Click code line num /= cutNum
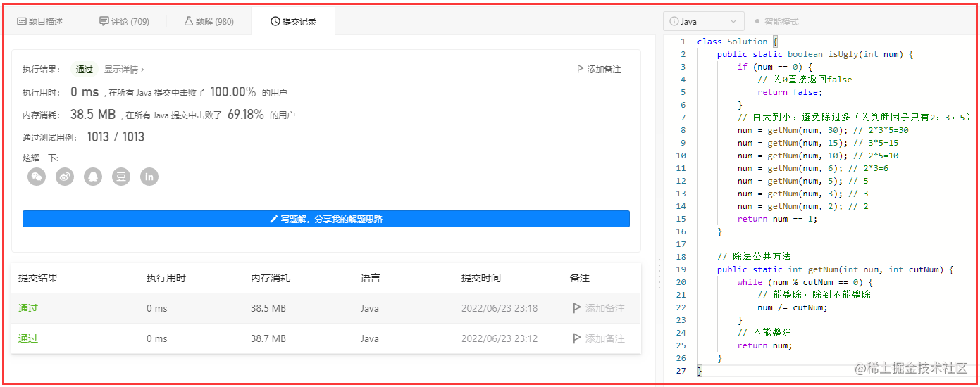980x387 pixels. point(793,307)
